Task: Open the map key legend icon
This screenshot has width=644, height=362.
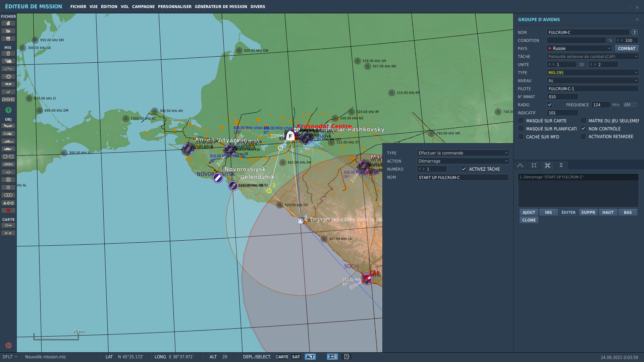Action: [x=8, y=225]
